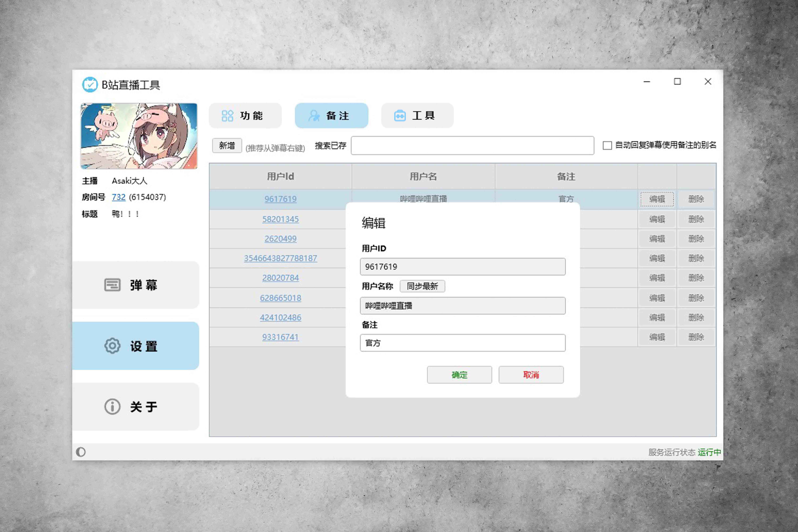Click the 关于 sidebar info icon

click(112, 406)
